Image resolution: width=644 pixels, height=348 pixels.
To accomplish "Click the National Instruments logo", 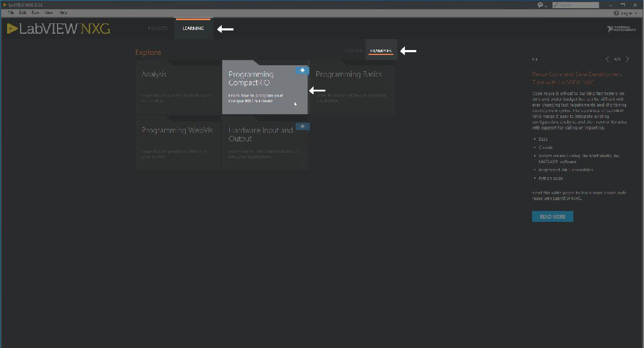I will 621,29.
